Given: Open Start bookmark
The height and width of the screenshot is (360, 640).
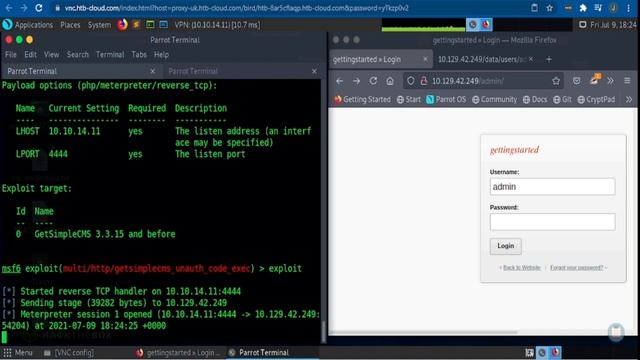Looking at the screenshot, I should [409, 100].
